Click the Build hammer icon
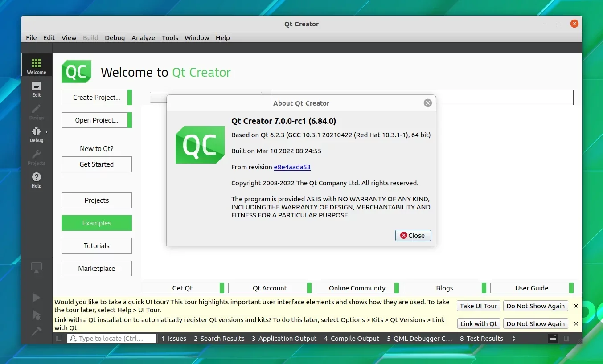 click(x=37, y=331)
